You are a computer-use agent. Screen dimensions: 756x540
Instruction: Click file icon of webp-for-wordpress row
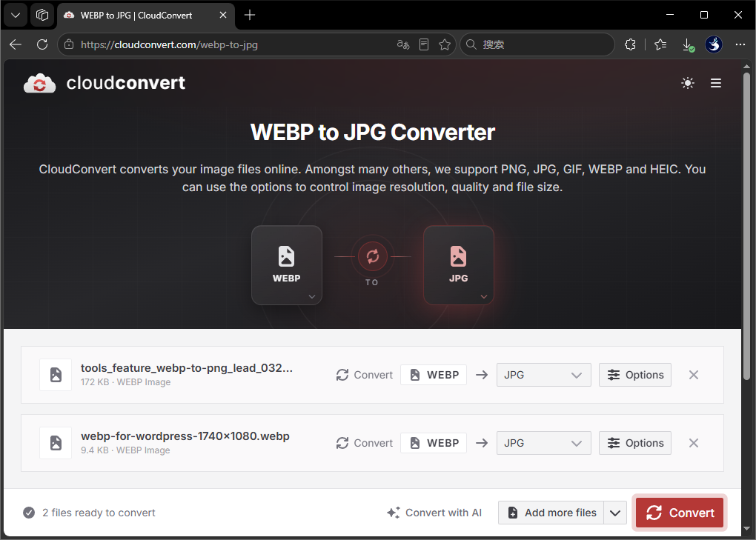click(56, 443)
